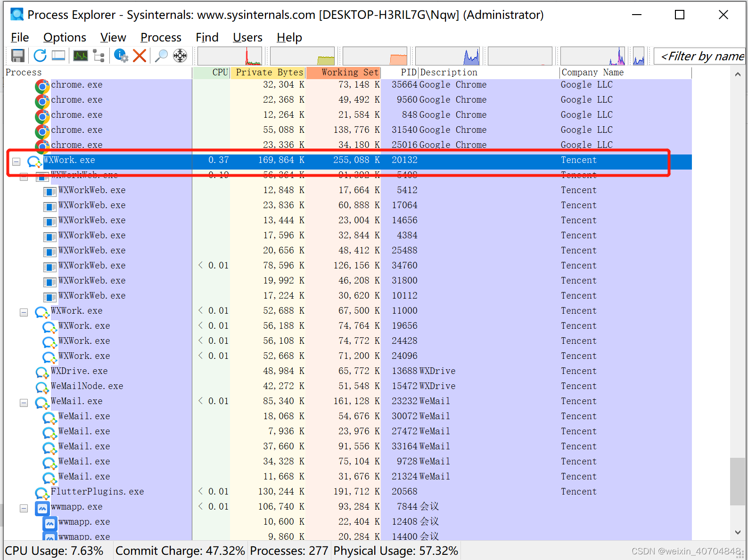Viewport: 748px width, 560px height.
Task: Collapse the wwmapp.exe PID 7844 subtree
Action: (x=24, y=508)
